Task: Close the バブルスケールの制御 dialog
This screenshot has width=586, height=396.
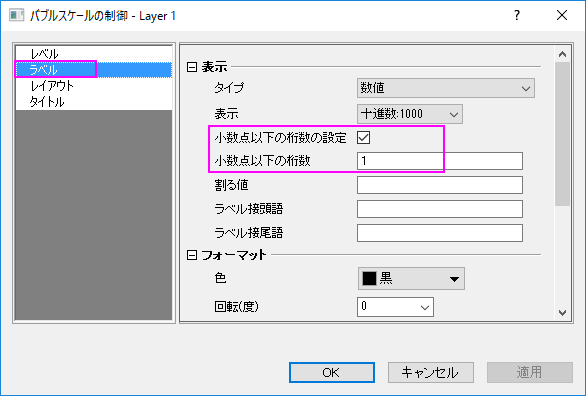Action: pos(562,16)
